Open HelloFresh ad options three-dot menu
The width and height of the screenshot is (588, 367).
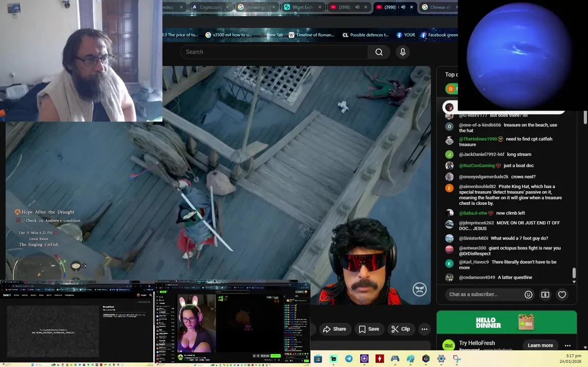coord(568,346)
